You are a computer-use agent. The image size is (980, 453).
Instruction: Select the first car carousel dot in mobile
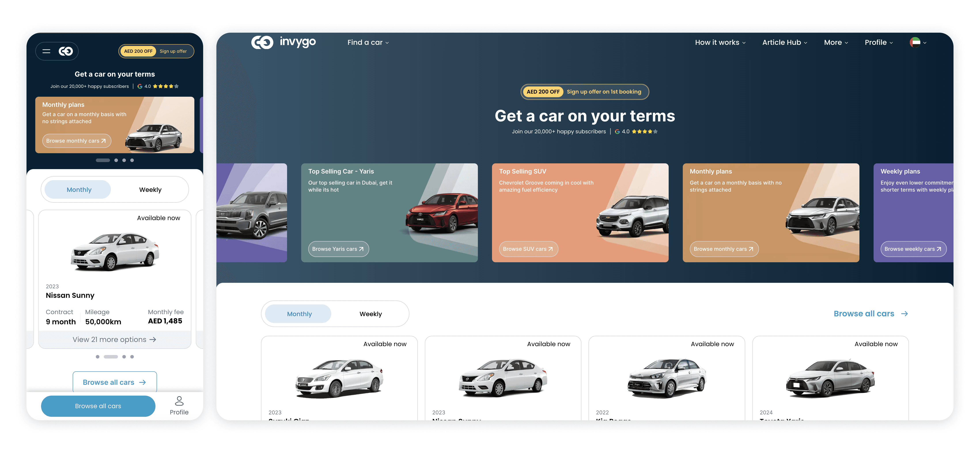98,357
